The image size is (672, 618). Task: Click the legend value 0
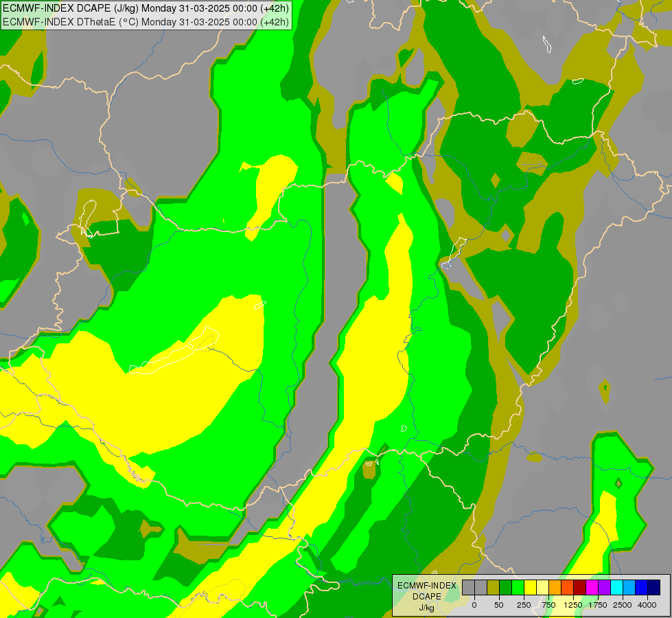tap(474, 605)
